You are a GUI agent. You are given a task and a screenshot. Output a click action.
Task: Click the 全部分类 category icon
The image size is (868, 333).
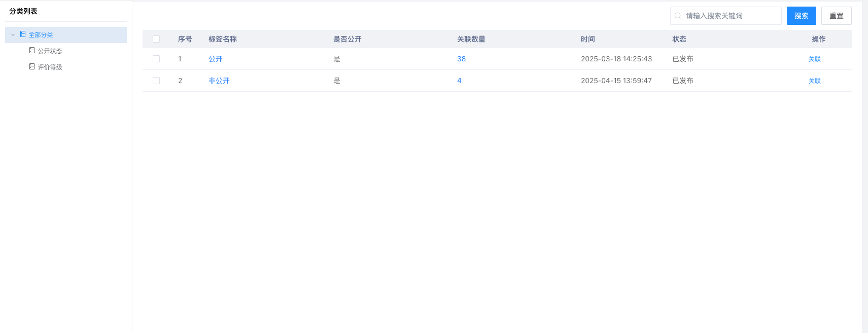point(23,34)
